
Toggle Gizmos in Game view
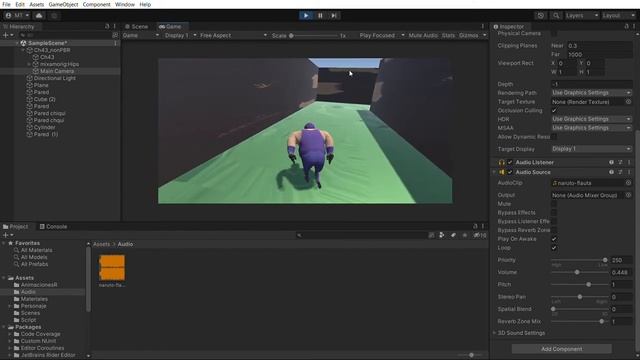[x=468, y=36]
